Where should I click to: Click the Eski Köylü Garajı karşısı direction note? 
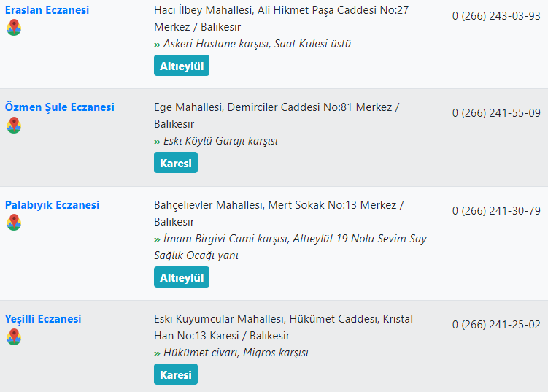(220, 141)
